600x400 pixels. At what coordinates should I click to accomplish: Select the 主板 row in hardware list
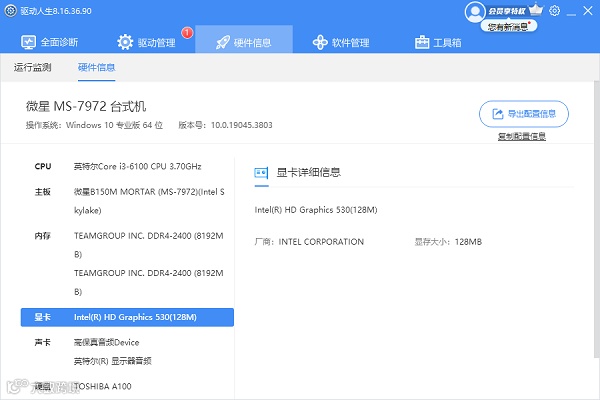127,201
